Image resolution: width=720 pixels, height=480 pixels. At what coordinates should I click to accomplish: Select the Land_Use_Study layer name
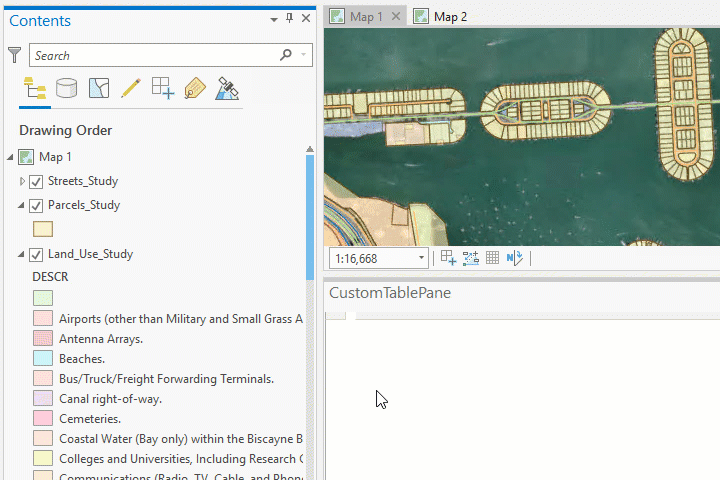click(x=90, y=254)
